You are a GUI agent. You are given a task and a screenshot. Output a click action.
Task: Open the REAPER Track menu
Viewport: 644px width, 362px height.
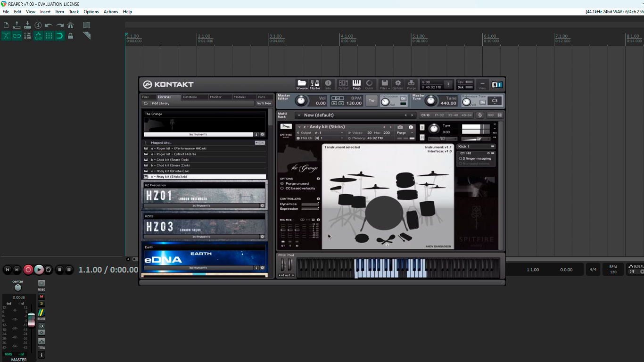[74, 12]
